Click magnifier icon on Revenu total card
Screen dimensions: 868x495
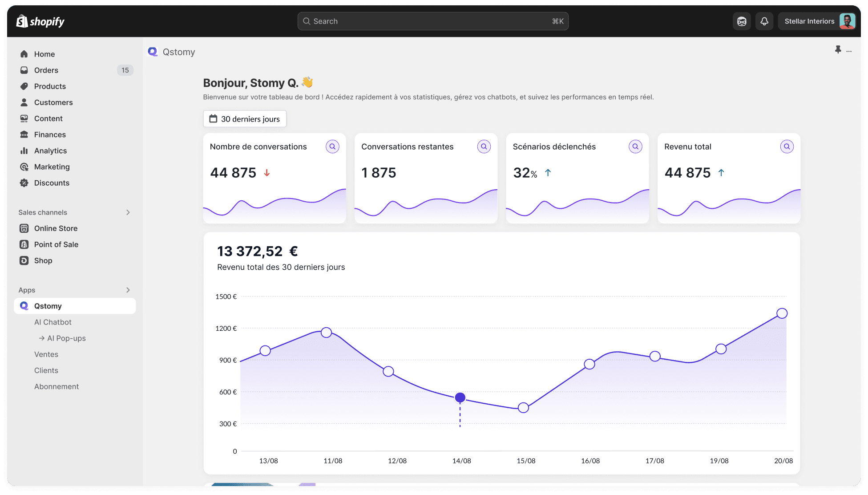tap(787, 146)
